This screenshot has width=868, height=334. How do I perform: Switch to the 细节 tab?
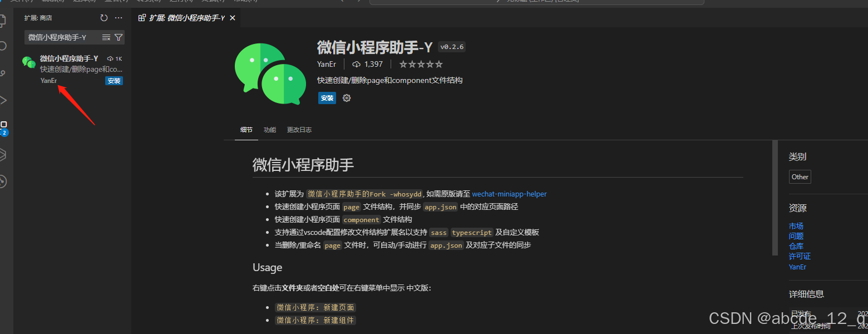pyautogui.click(x=246, y=130)
